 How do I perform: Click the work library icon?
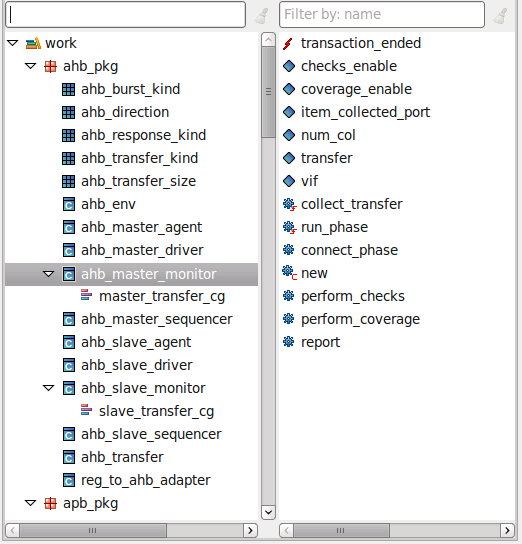33,43
